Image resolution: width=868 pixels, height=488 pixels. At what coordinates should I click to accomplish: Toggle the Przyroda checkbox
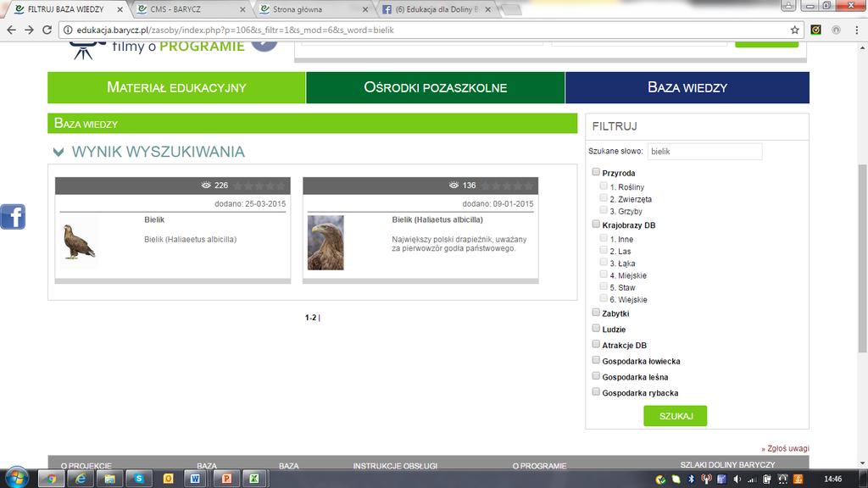click(x=596, y=172)
